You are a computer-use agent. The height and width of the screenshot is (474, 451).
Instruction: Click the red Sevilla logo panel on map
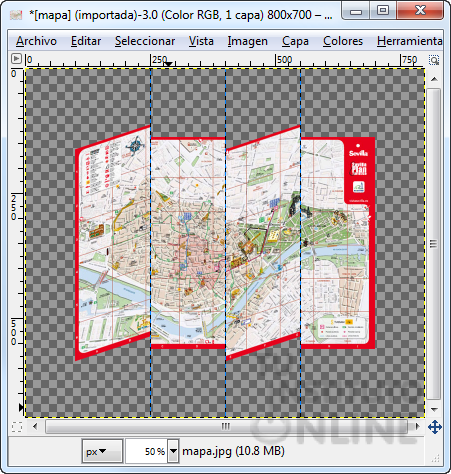click(359, 171)
